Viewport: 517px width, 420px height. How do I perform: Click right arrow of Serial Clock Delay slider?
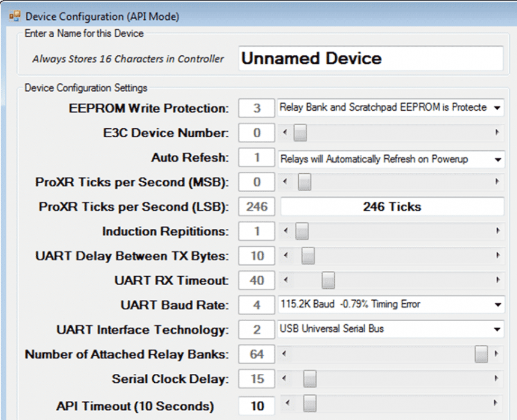[x=497, y=379]
